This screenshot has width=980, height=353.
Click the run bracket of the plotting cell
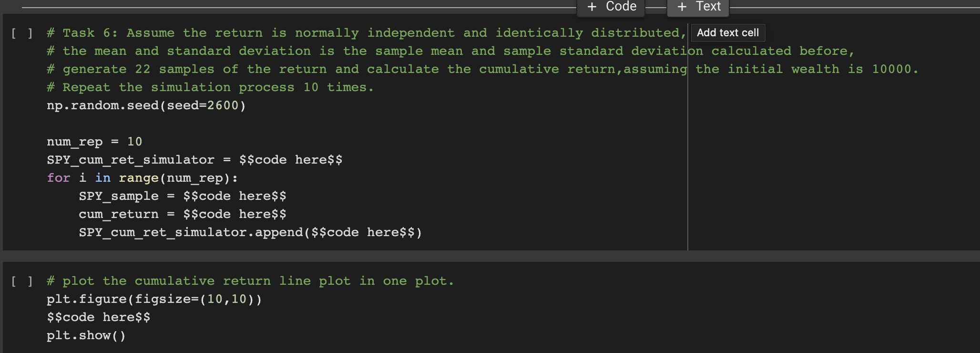21,281
